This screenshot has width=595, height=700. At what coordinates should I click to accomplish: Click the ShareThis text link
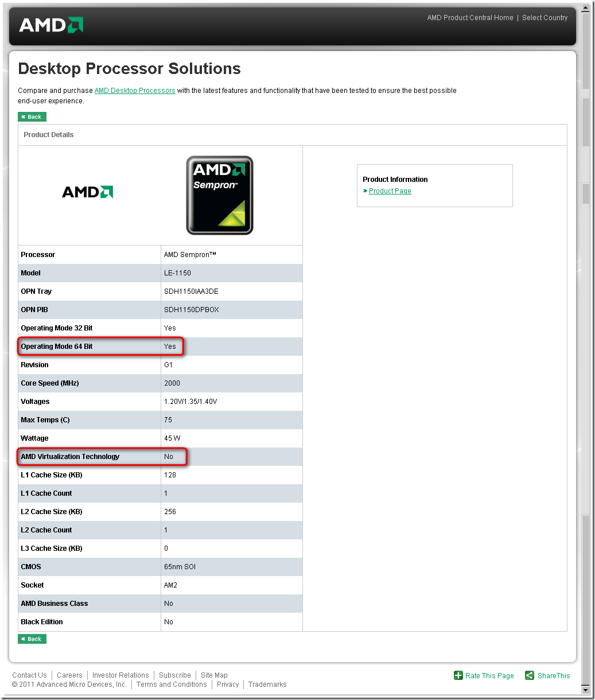554,676
